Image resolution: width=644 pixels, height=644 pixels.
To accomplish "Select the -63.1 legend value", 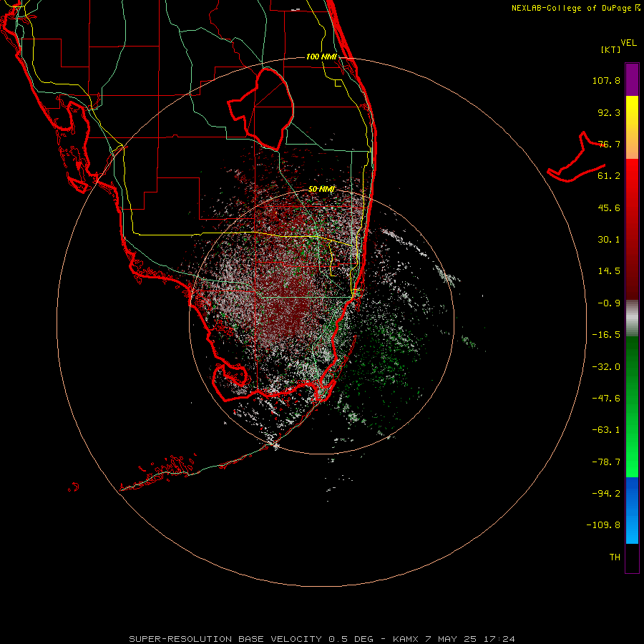I will pos(606,430).
